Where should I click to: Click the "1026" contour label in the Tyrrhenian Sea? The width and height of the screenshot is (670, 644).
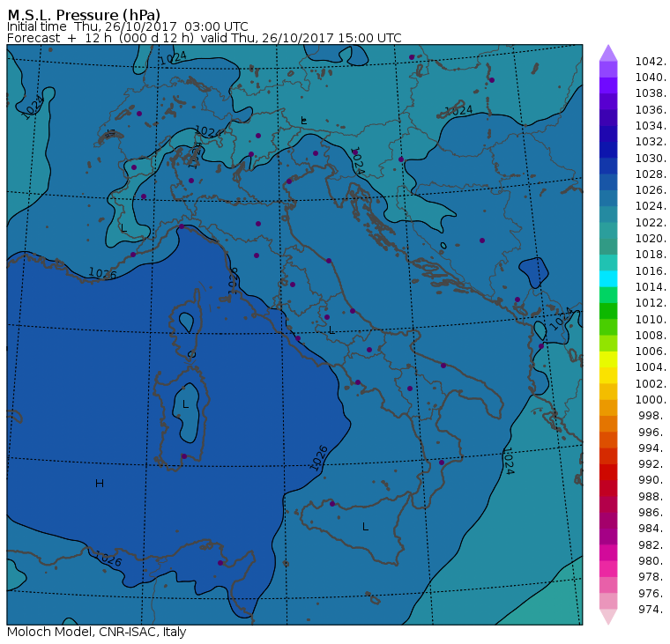coord(319,458)
